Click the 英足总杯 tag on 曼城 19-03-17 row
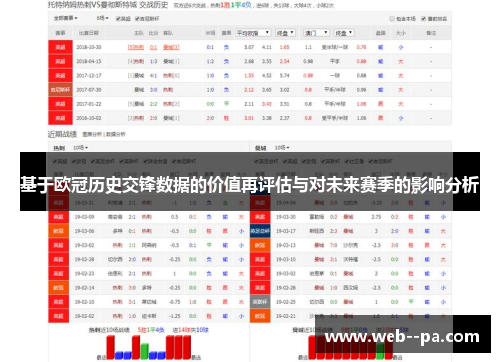The width and height of the screenshot is (500, 362). point(260,231)
